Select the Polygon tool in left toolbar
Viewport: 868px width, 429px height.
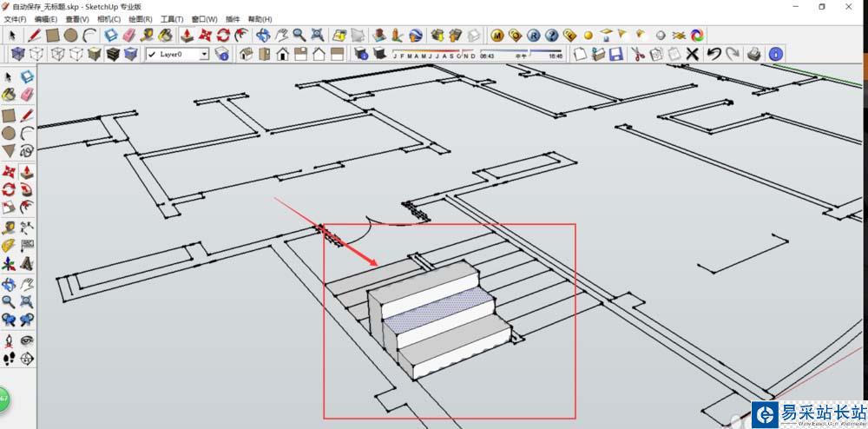(x=9, y=150)
